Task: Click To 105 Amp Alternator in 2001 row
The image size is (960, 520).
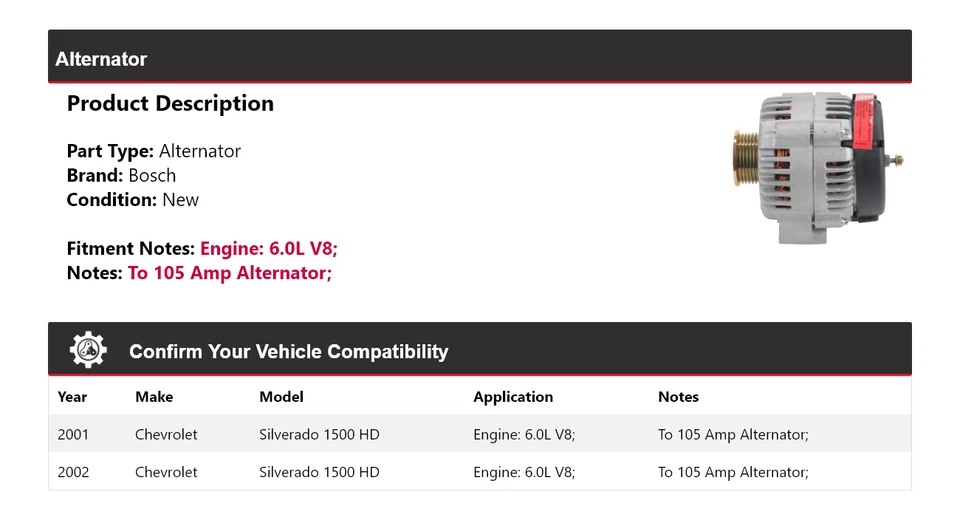Action: pos(733,435)
